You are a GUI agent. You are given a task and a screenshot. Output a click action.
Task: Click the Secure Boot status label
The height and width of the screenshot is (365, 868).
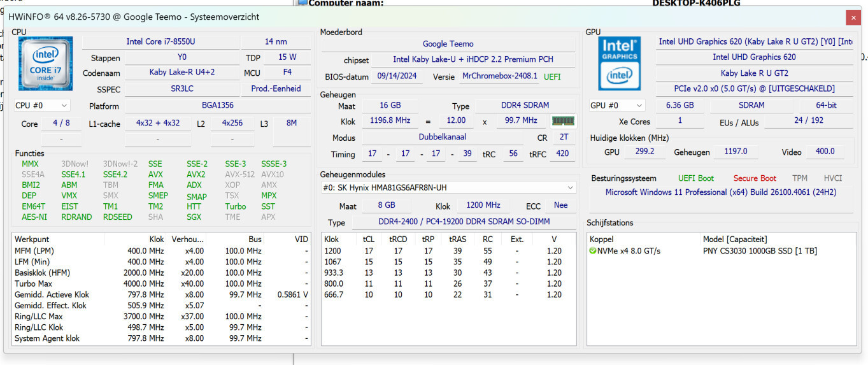click(x=755, y=178)
